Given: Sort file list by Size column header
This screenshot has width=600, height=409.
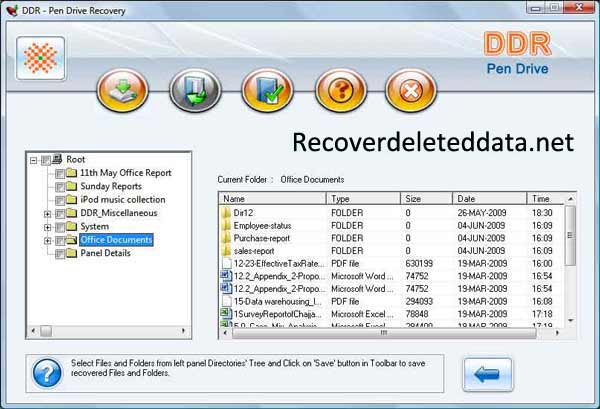Looking at the screenshot, I should 426,199.
